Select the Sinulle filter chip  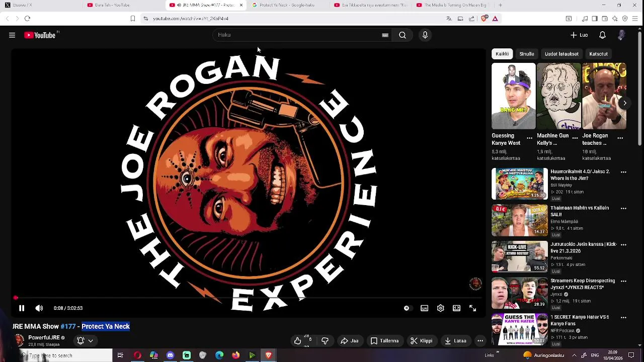(527, 54)
